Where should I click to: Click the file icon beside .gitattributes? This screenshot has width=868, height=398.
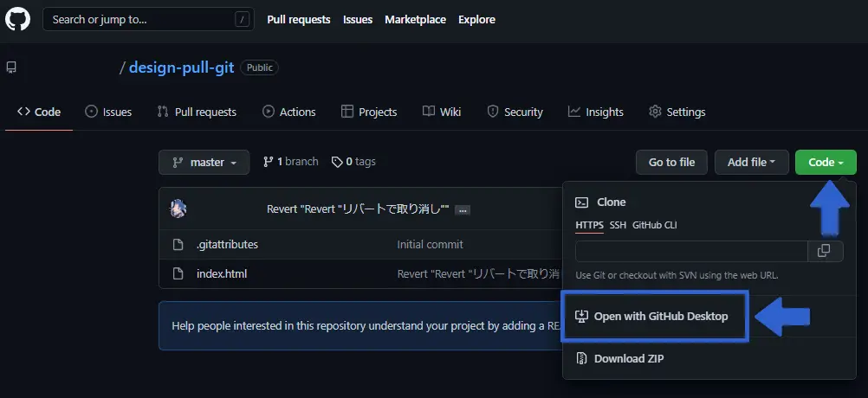(178, 244)
